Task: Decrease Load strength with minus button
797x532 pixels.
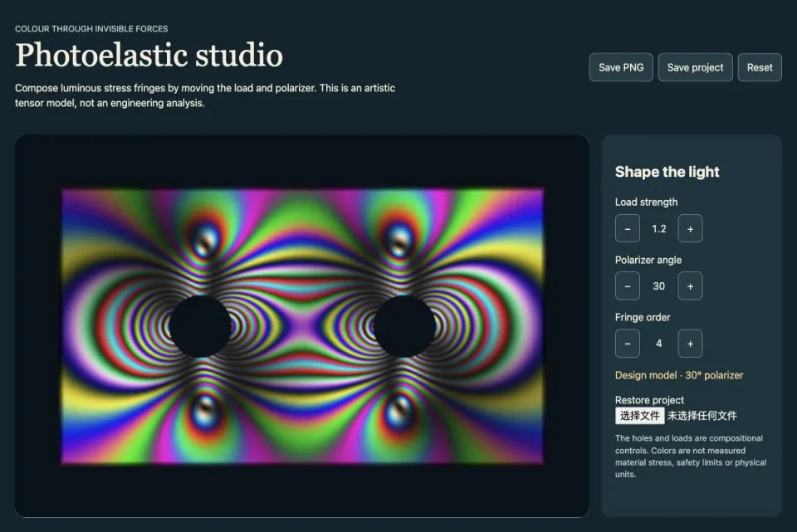Action: [x=628, y=229]
